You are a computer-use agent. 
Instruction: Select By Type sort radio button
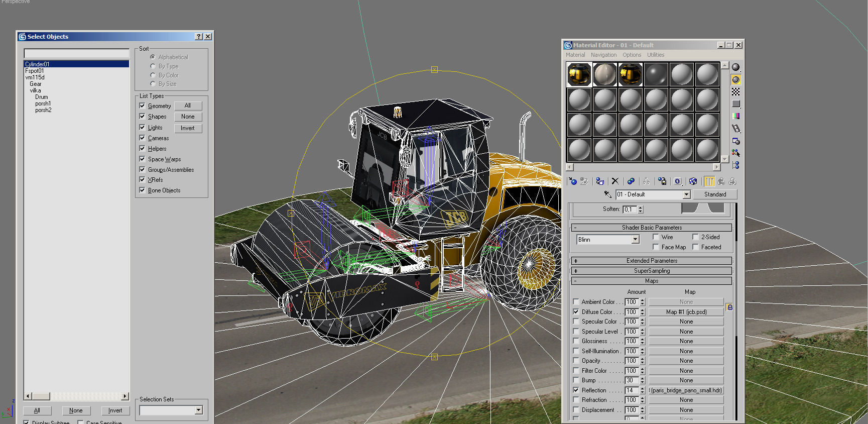(153, 66)
